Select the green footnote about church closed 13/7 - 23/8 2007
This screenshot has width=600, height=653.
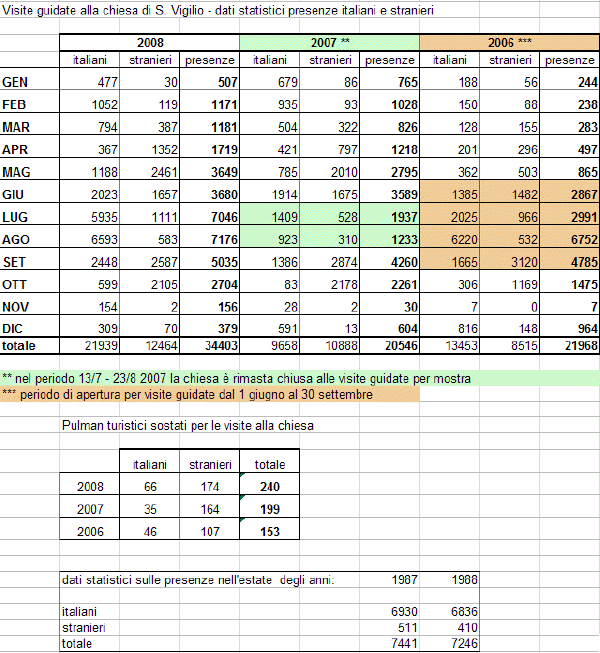299,379
